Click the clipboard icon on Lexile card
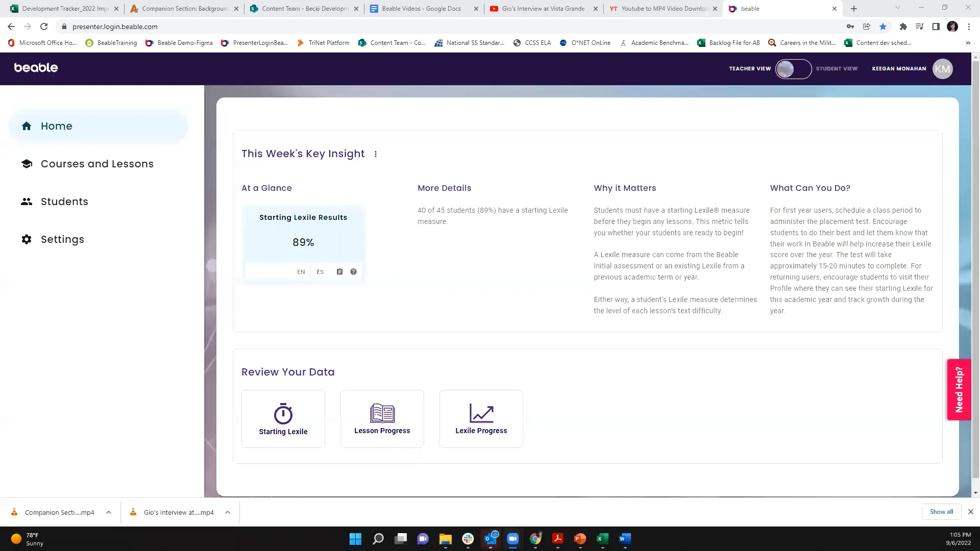Screen dimensions: 980x551 pyautogui.click(x=339, y=272)
